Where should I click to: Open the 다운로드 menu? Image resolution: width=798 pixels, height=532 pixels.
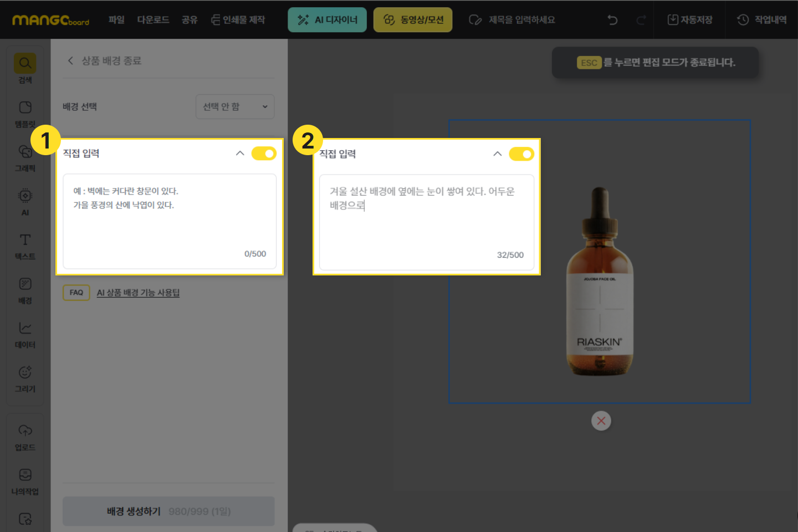153,20
